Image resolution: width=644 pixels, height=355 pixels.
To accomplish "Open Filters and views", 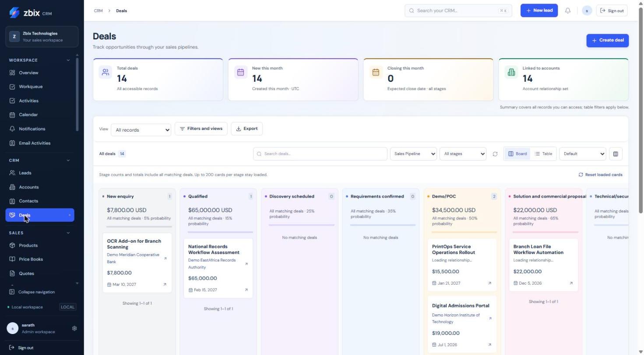I will tap(201, 129).
